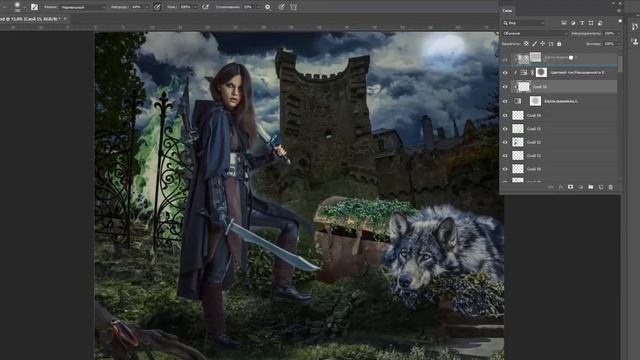Viewport: 640px width, 360px height.
Task: Open the collapsed stamp-shaped panel icon
Action: coord(635,41)
